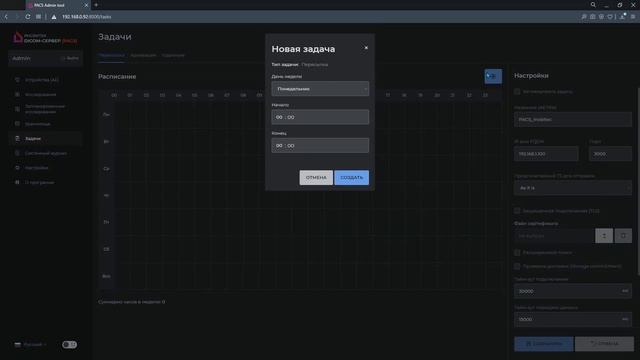Switch to the Удаление tab

coord(173,55)
